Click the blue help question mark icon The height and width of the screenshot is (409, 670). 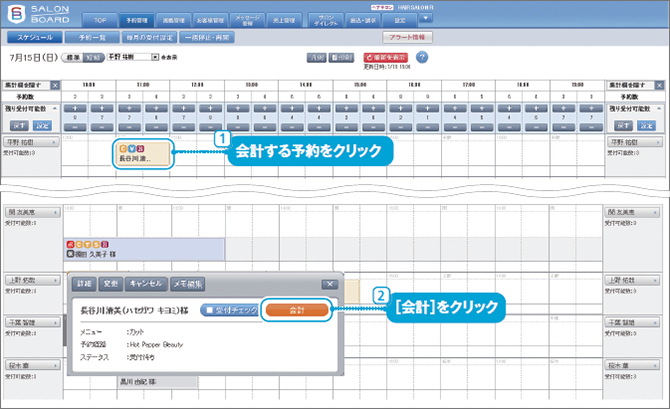(x=422, y=57)
